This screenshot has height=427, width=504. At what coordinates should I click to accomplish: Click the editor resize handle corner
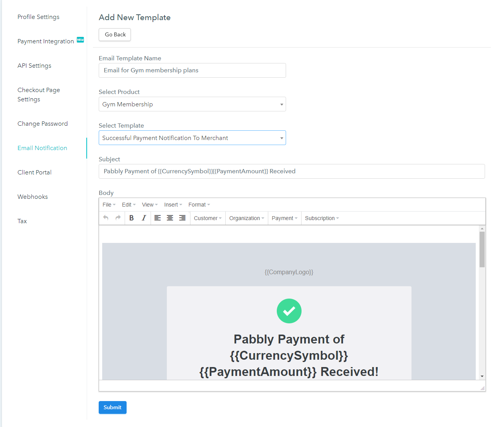(x=482, y=388)
